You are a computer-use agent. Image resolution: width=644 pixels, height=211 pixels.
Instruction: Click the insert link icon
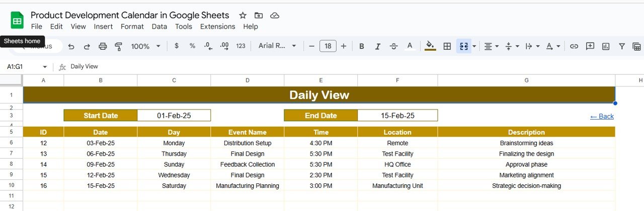(574, 46)
